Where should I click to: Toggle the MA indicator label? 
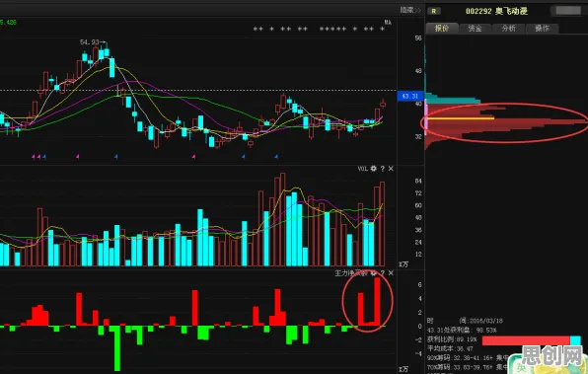388,23
